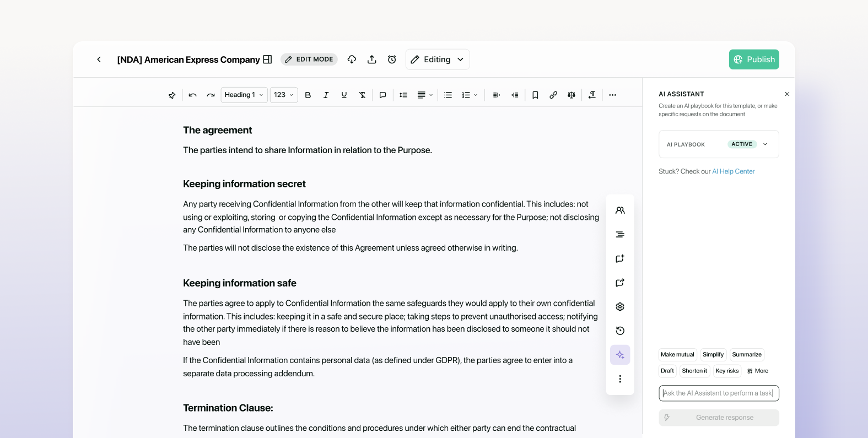Screen dimensions: 868x438
Task: Open the numbered list dropdown
Action: (470, 95)
